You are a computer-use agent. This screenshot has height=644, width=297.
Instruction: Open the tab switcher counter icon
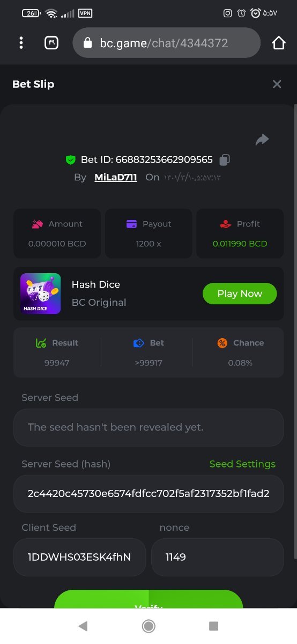tap(51, 43)
